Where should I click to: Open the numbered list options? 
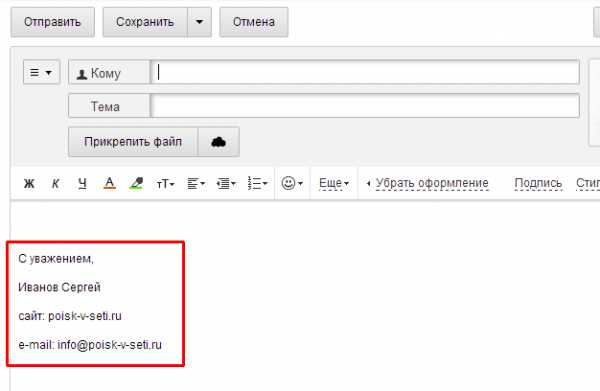(257, 183)
